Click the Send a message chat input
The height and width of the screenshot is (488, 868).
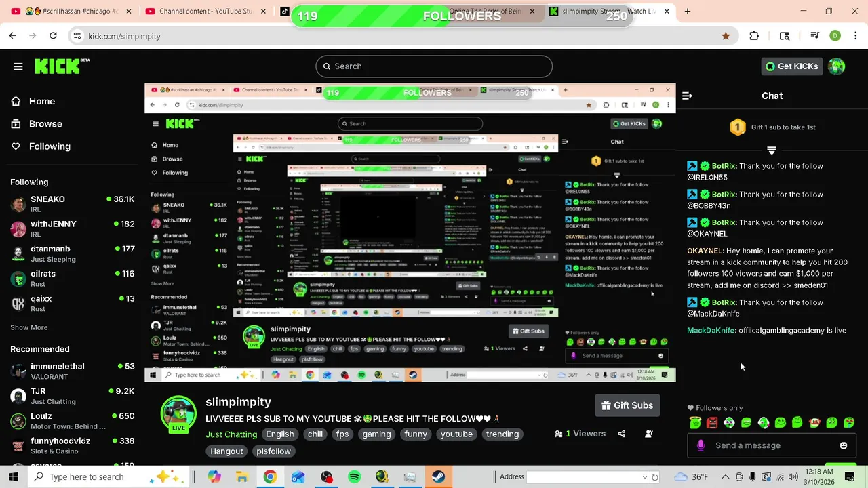[771, 445]
